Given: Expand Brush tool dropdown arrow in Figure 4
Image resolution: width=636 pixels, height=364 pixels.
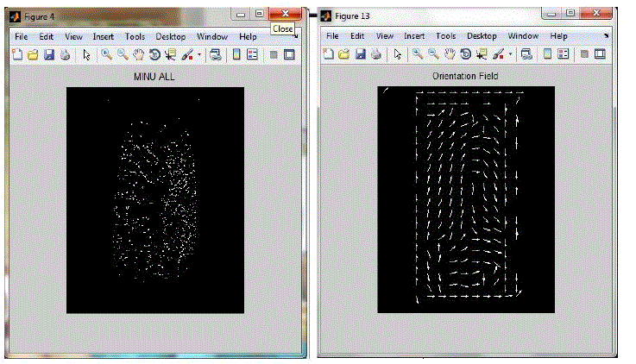Looking at the screenshot, I should click(x=199, y=54).
